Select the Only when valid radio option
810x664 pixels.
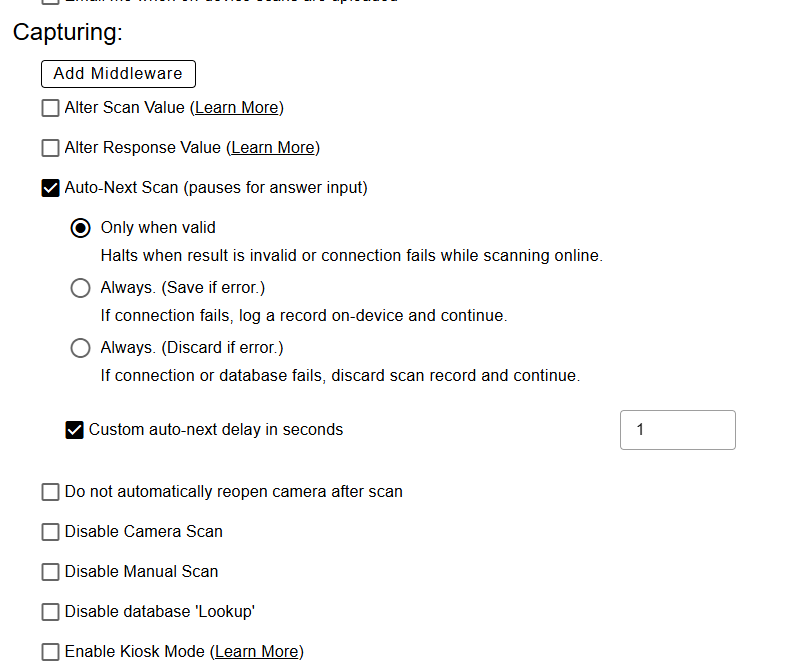[x=81, y=228]
